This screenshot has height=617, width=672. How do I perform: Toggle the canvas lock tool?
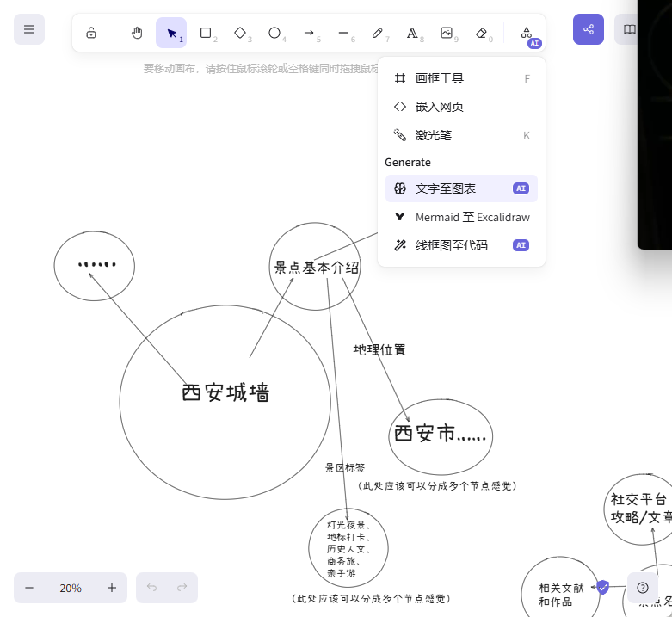[91, 33]
